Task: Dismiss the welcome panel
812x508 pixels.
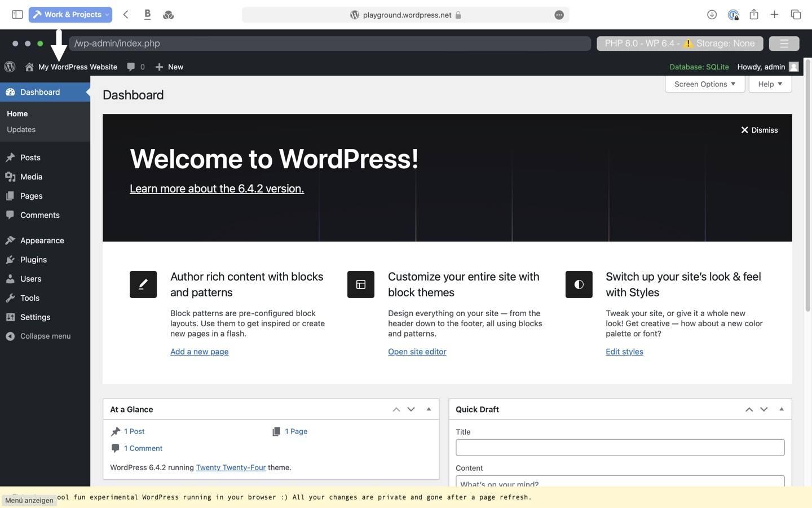Action: tap(759, 130)
